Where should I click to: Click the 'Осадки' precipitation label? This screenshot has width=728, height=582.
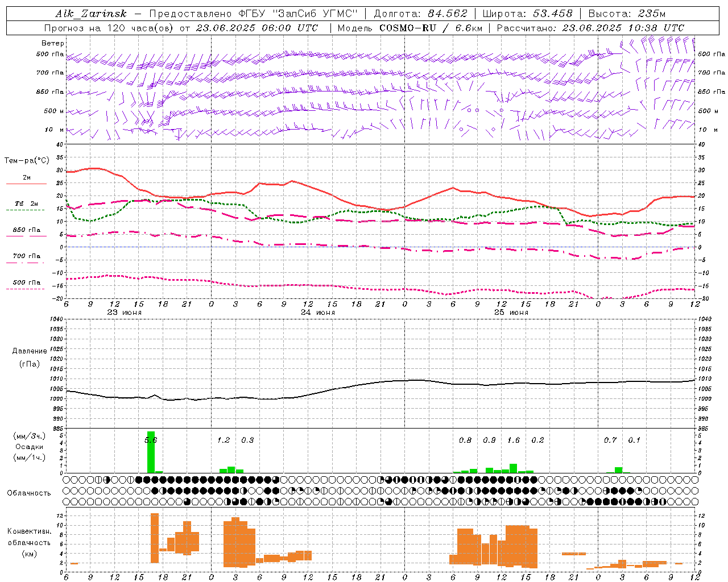30,447
